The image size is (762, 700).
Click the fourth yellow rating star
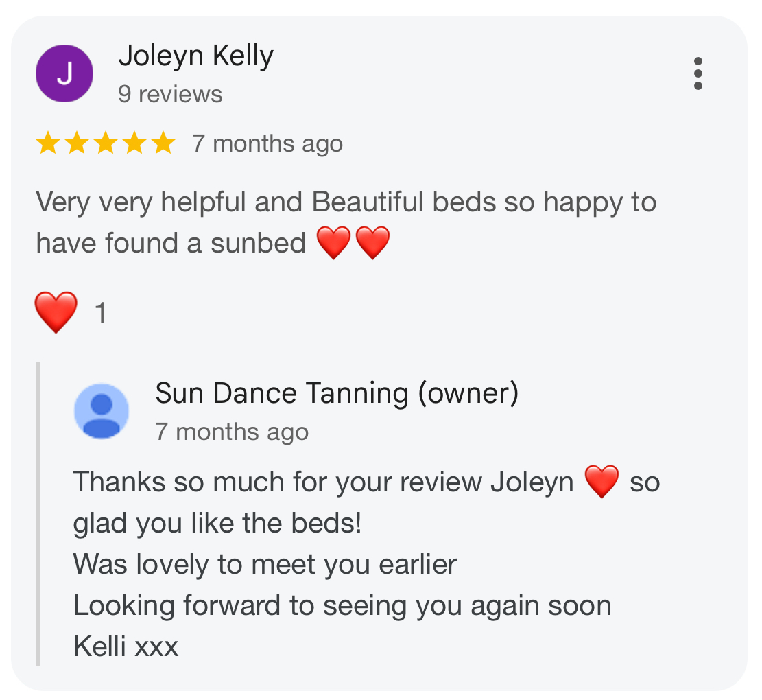(134, 143)
